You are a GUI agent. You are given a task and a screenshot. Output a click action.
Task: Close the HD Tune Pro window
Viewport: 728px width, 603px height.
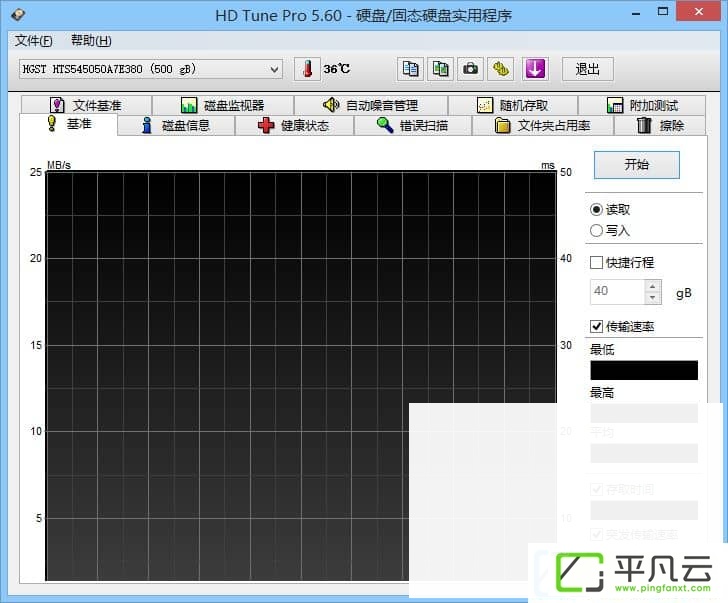click(699, 12)
